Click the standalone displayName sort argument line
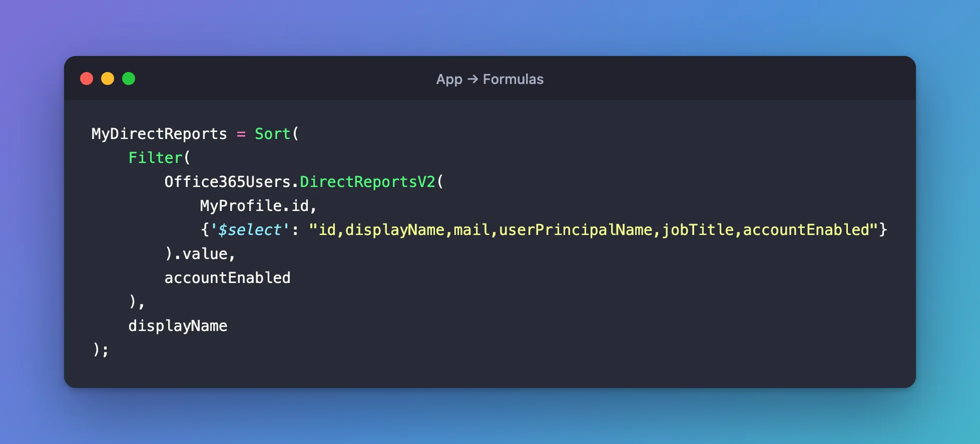The width and height of the screenshot is (980, 444). pyautogui.click(x=178, y=325)
